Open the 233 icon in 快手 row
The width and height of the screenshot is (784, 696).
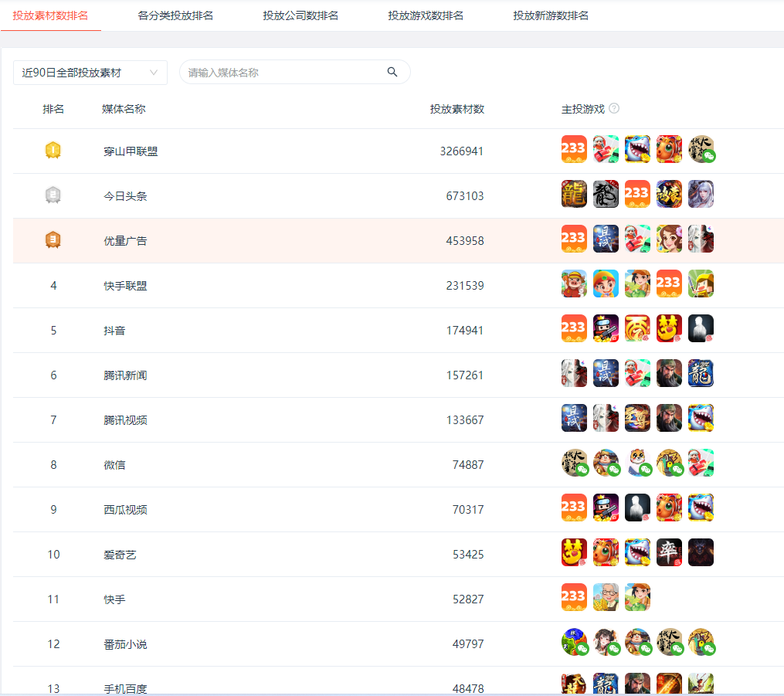(x=574, y=597)
